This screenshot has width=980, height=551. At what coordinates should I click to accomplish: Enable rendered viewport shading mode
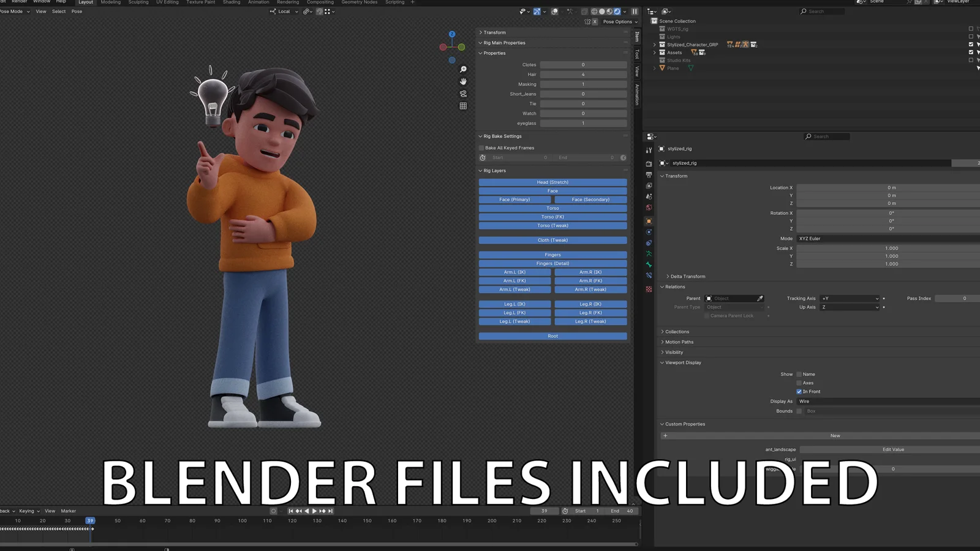[617, 12]
